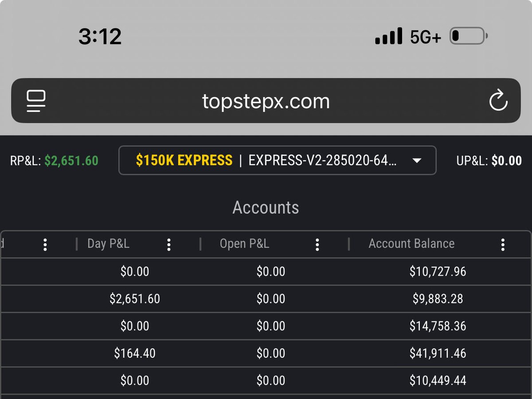
Task: Click Open P&L cell in $10,449.44 row
Action: (271, 381)
